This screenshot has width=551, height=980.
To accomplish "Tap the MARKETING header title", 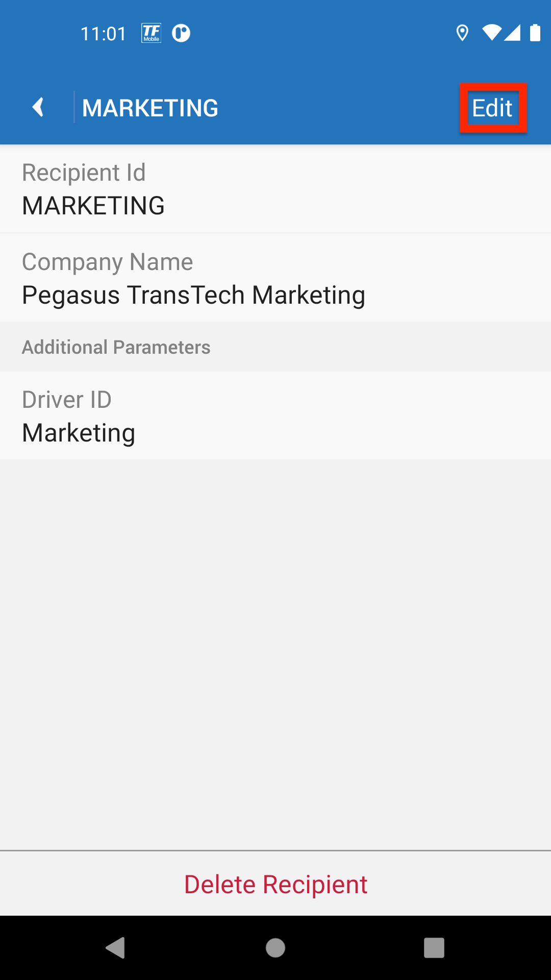I will pyautogui.click(x=150, y=108).
